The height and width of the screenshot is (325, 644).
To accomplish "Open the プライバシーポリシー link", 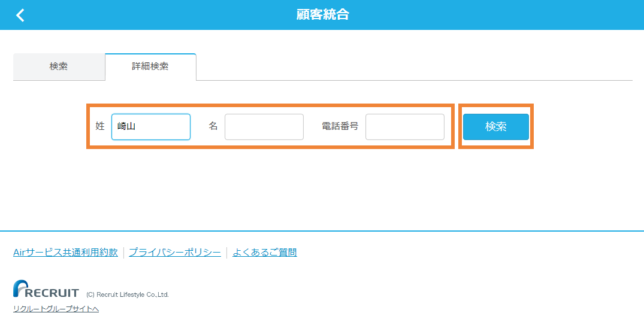I will 175,253.
